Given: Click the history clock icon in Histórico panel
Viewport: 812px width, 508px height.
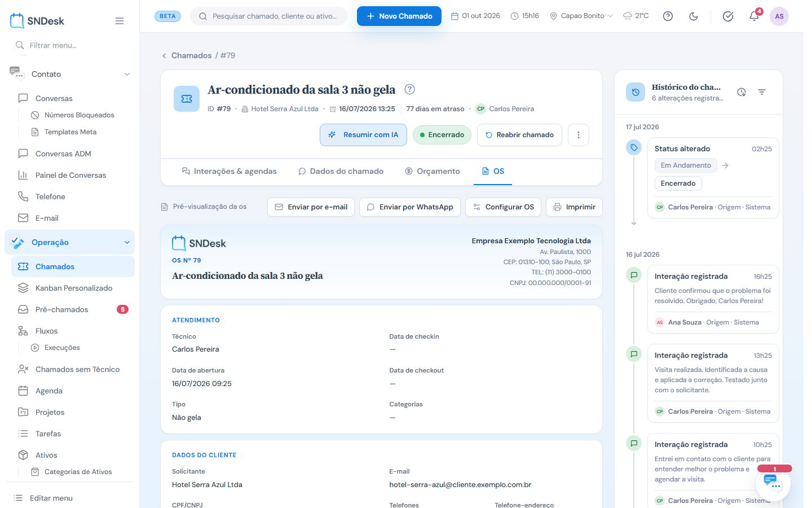Looking at the screenshot, I should 742,92.
